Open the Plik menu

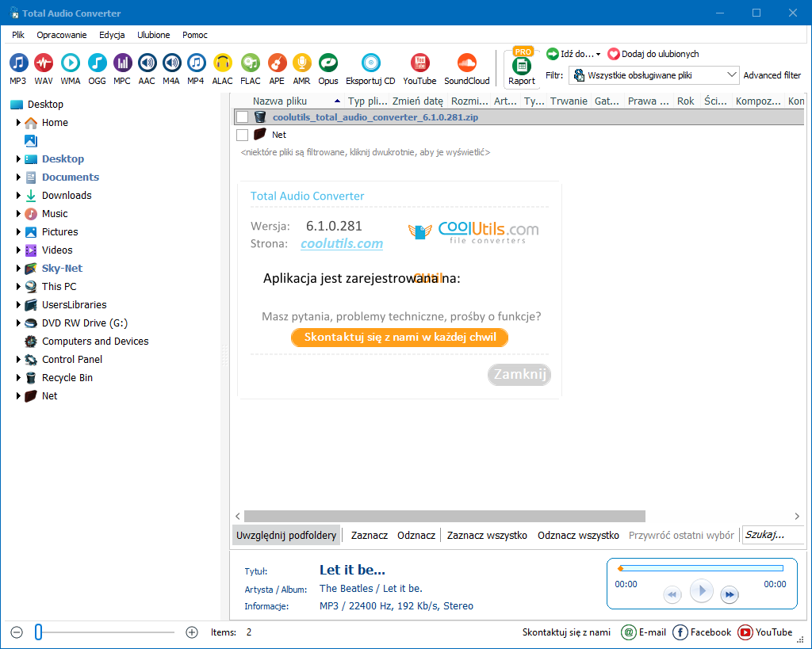pos(18,35)
